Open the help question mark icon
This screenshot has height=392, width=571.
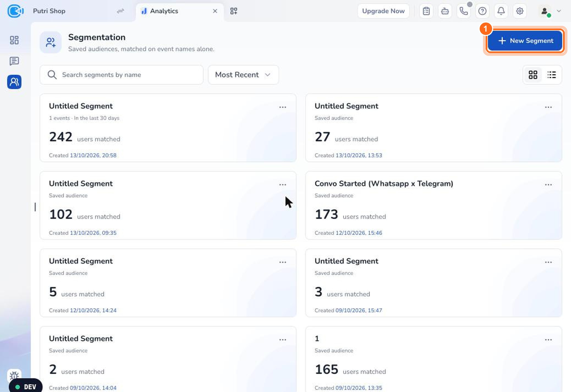click(x=482, y=11)
